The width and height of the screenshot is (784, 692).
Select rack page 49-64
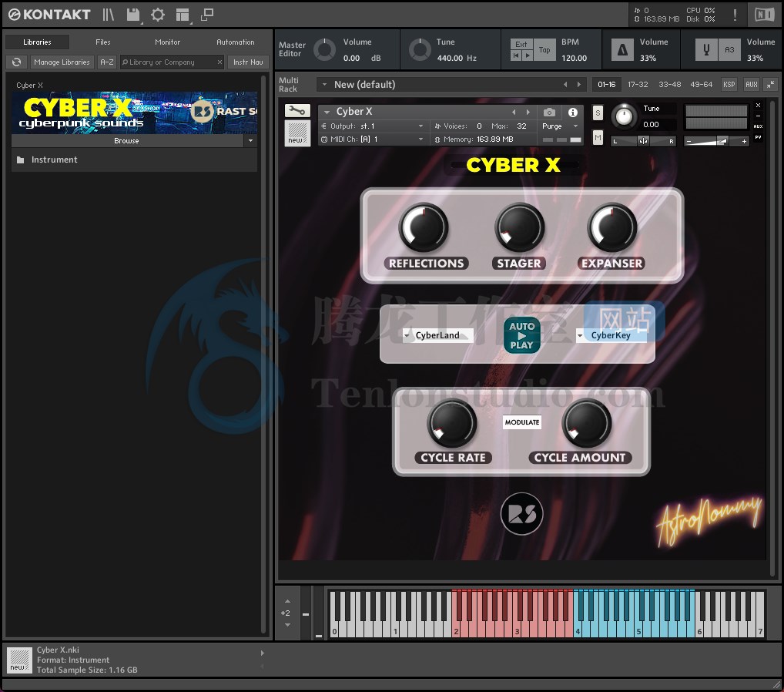(x=701, y=85)
